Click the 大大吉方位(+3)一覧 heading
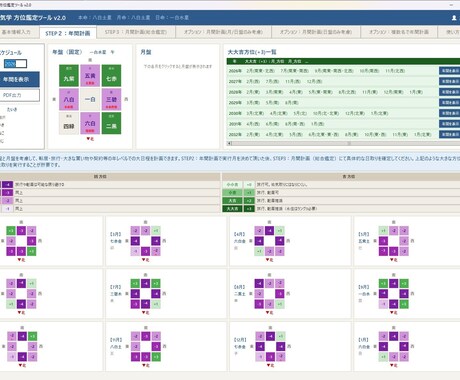Image resolution: width=460 pixels, height=380 pixels. coord(252,52)
